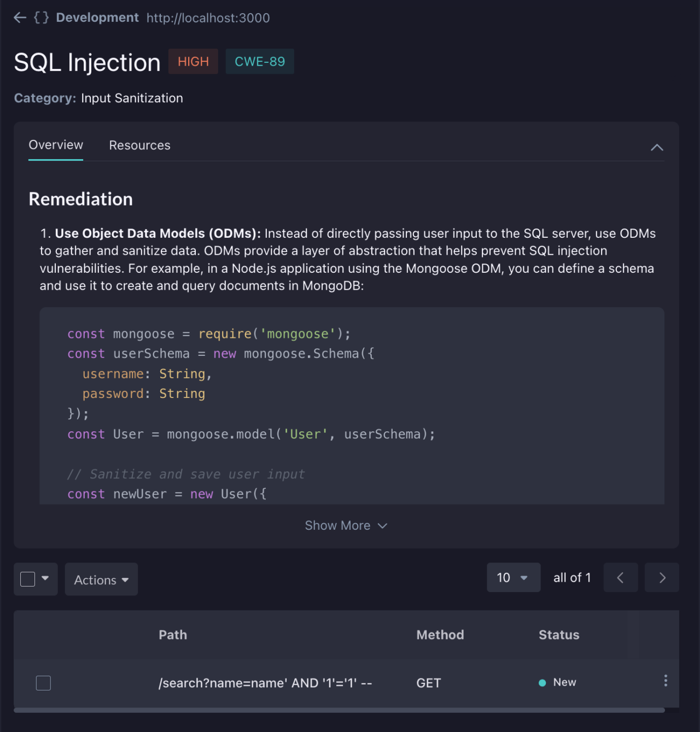Select the HIGH severity badge

pos(193,61)
